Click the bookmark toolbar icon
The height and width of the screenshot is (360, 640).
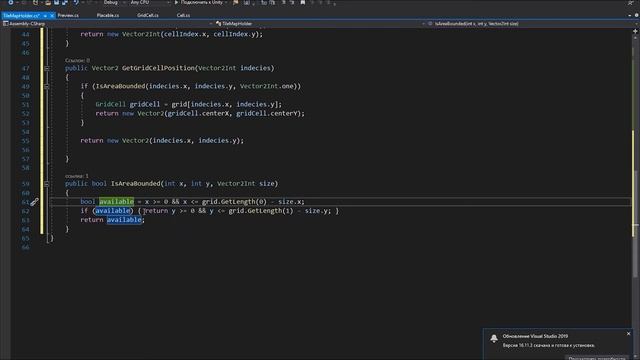click(x=302, y=2)
